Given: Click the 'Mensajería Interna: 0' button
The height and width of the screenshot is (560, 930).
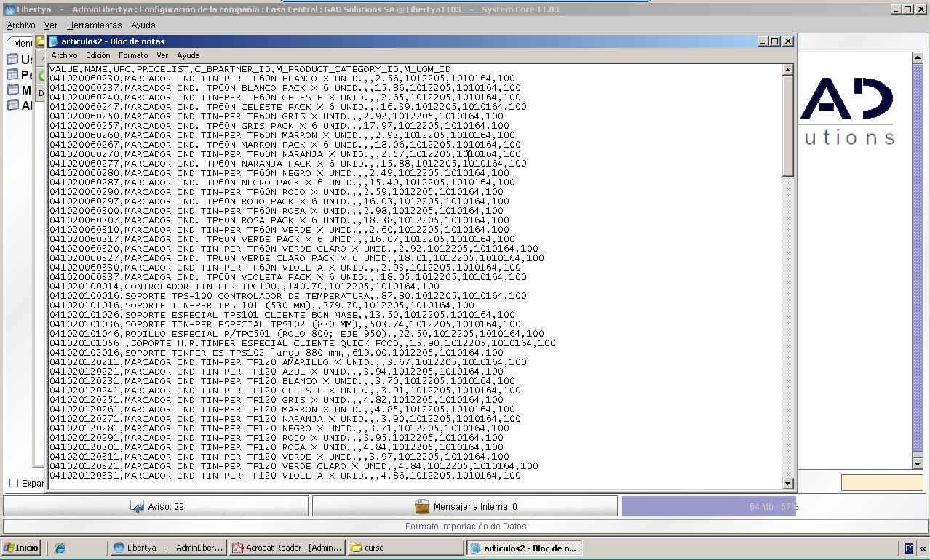Looking at the screenshot, I should pos(465,506).
